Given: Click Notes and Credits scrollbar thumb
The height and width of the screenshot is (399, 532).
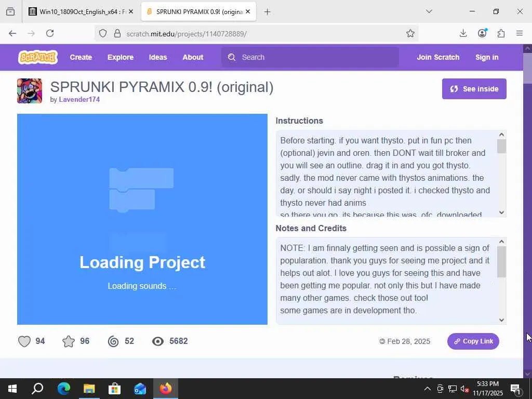Looking at the screenshot, I should tap(501, 262).
